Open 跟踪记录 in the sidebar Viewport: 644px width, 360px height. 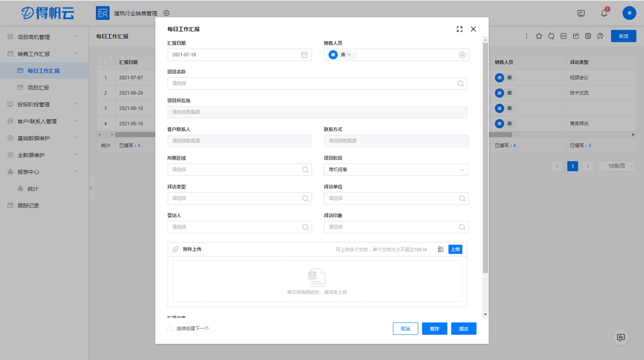pyautogui.click(x=28, y=206)
